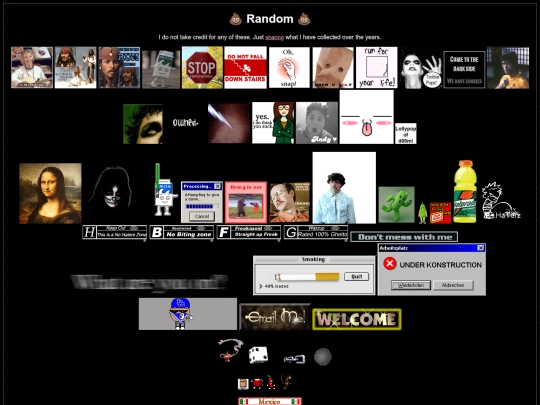Viewport: 540px width, 405px height.
Task: Click the blue cap cartoon character
Action: [x=180, y=314]
